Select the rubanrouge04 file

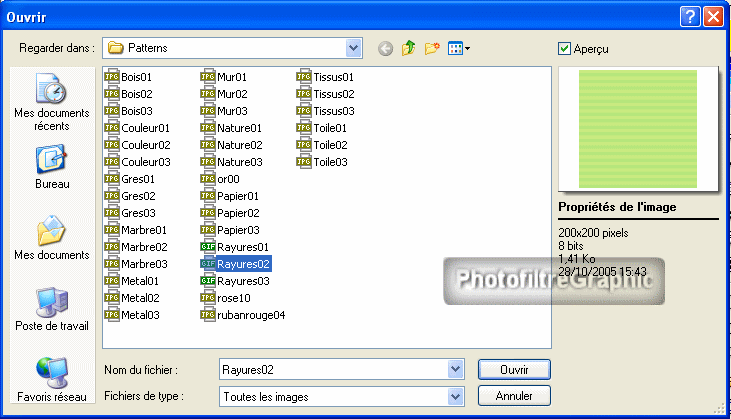[250, 315]
